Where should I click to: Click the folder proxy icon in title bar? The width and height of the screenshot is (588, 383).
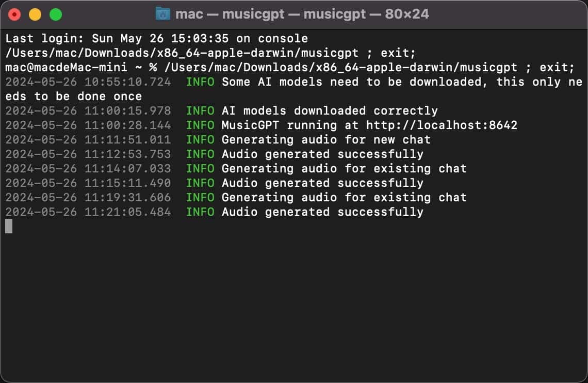[163, 14]
